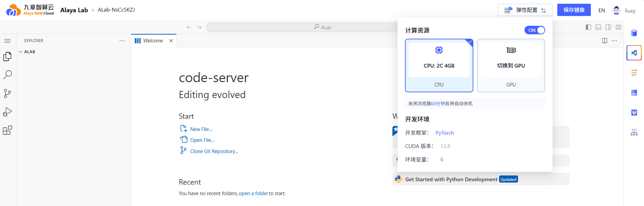Click the hamburger menu icon above activity bar
Screen dimensions: 644x206
tap(7, 41)
